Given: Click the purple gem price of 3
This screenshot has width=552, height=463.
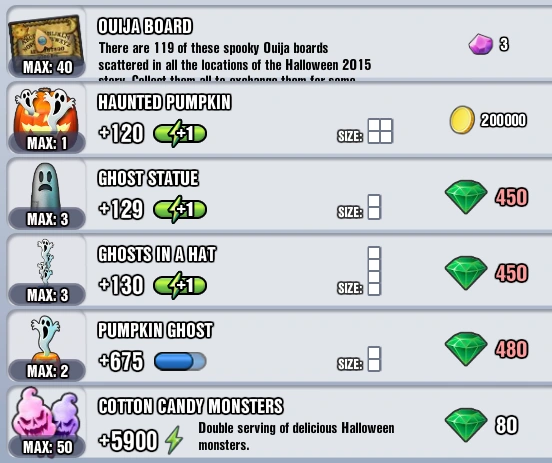Looking at the screenshot, I should 489,44.
